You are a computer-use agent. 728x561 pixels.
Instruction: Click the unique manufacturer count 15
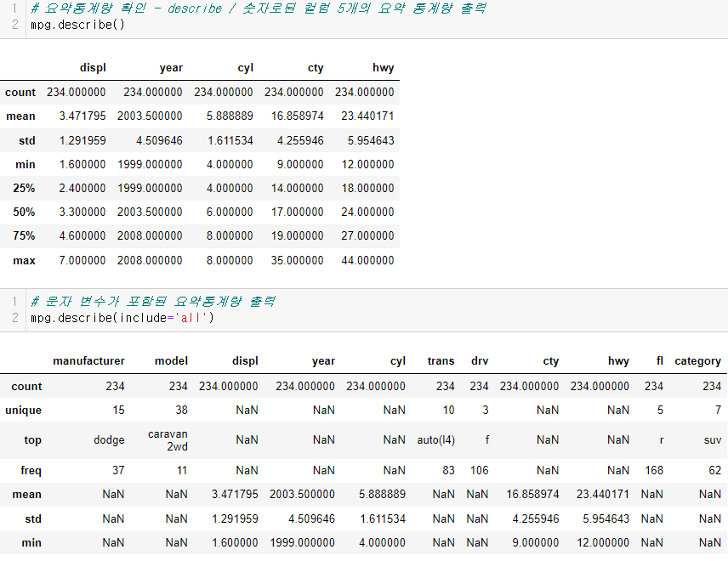pyautogui.click(x=118, y=411)
